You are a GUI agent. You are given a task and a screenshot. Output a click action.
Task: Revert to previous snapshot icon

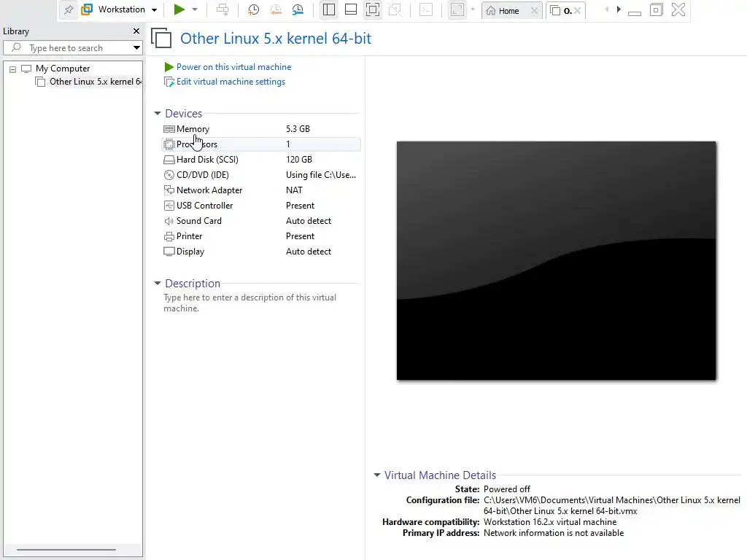pos(275,9)
